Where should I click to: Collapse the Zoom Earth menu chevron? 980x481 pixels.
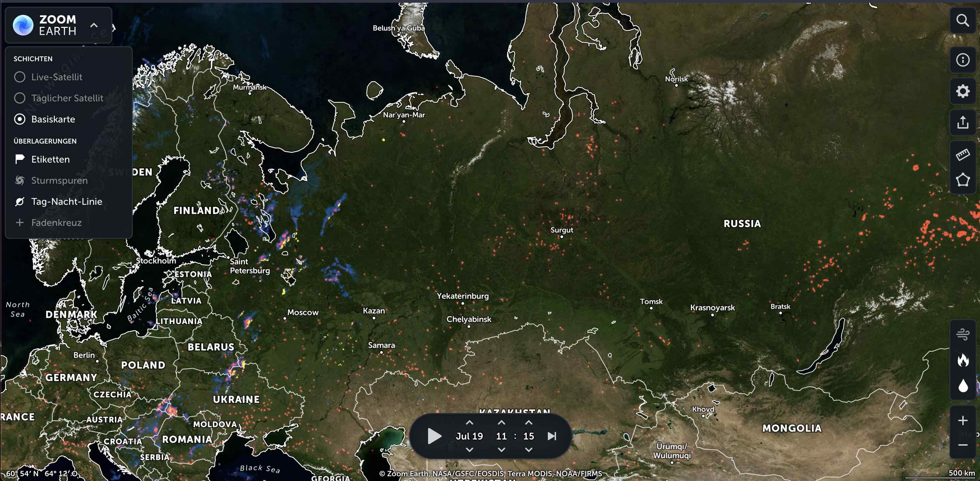(94, 26)
